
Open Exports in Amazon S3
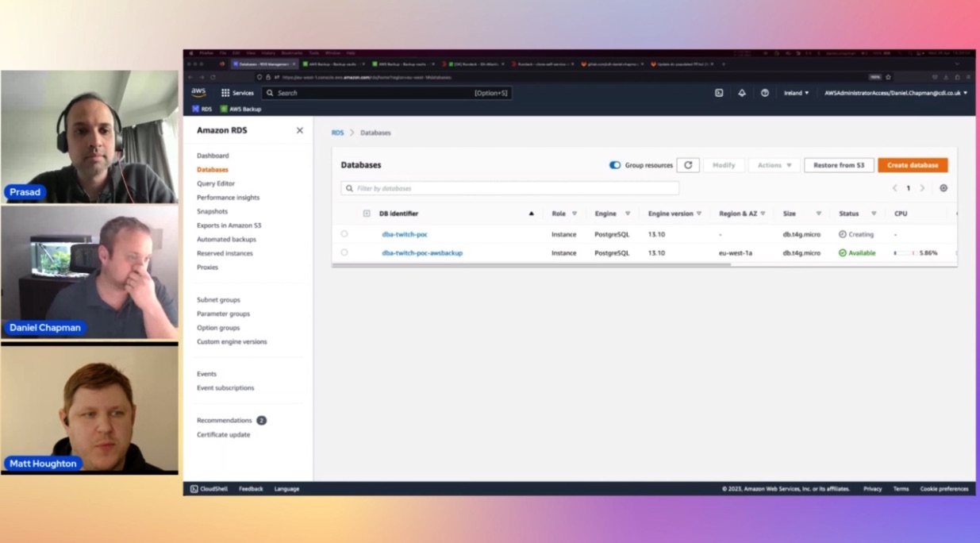tap(229, 225)
